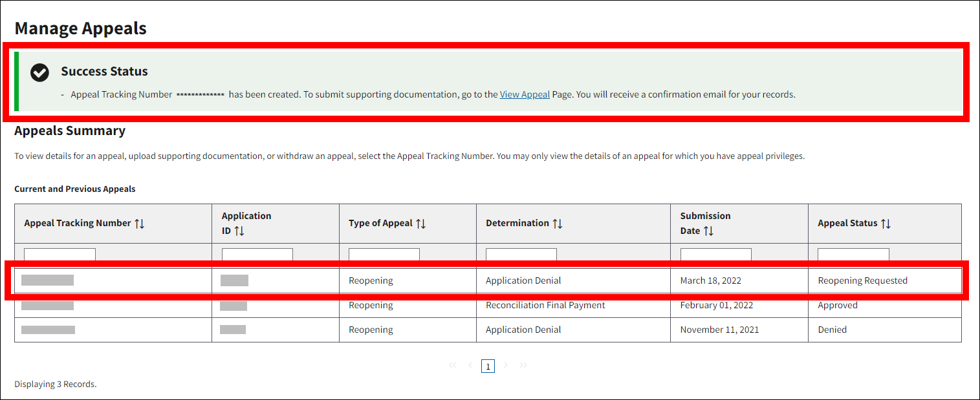Click the success checkmark icon
Screen dimensions: 980x400
click(x=39, y=72)
